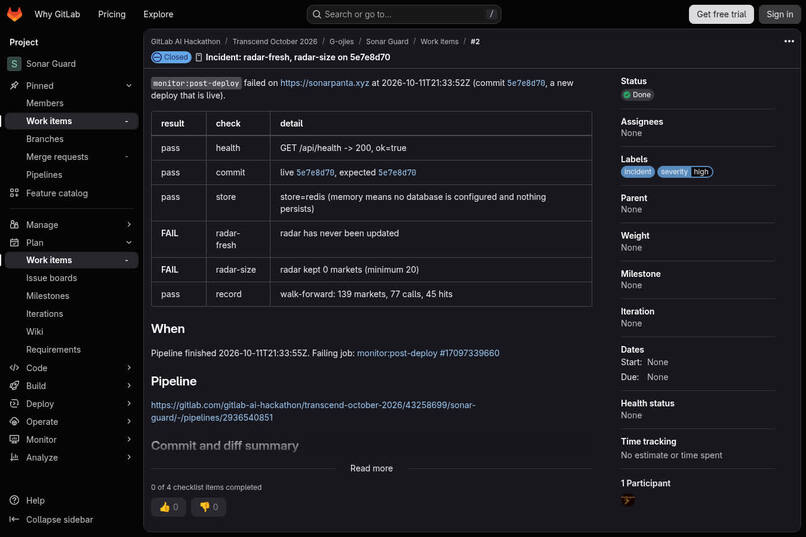Click Read more to expand description
This screenshot has height=537, width=806.
[x=371, y=468]
